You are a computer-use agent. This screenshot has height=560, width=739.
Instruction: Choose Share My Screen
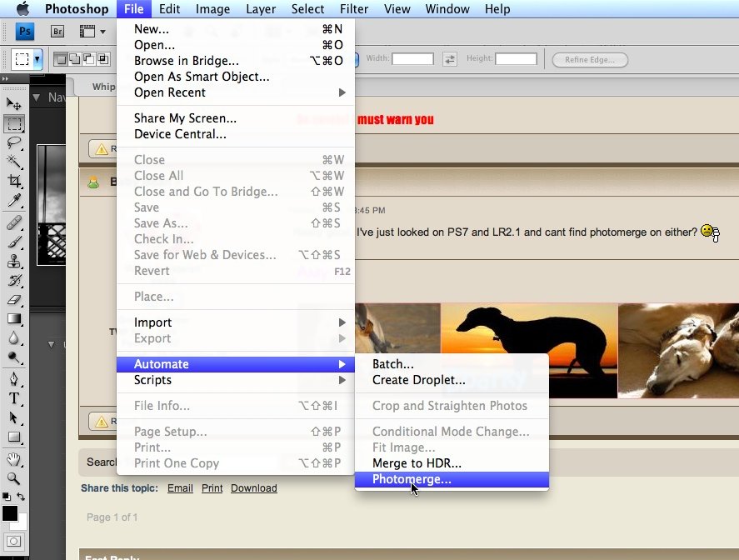236,117
